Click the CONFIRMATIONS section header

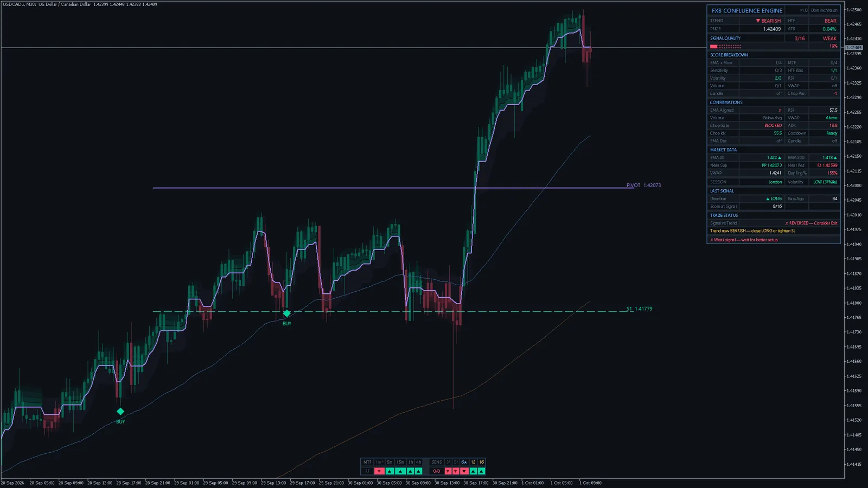pyautogui.click(x=726, y=102)
